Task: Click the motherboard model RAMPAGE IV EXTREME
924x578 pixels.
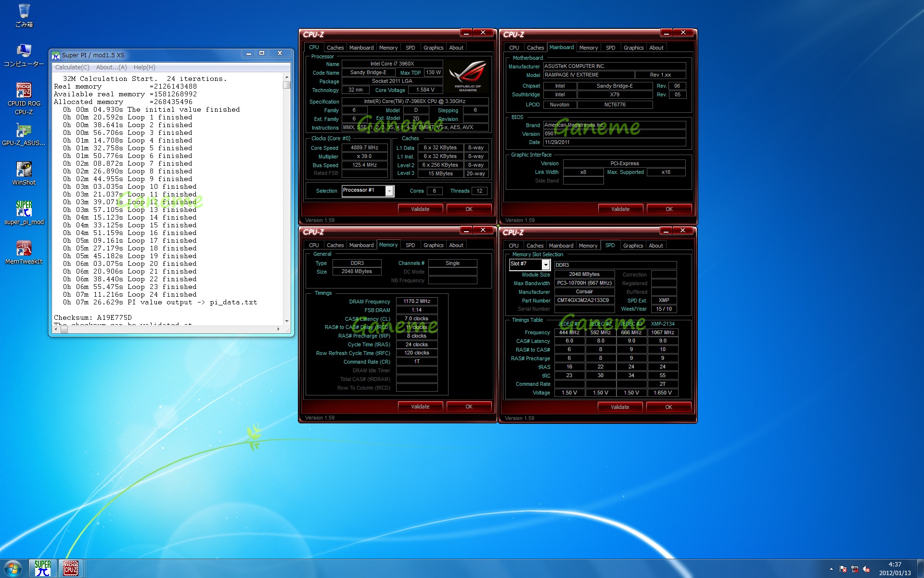Action: point(589,75)
